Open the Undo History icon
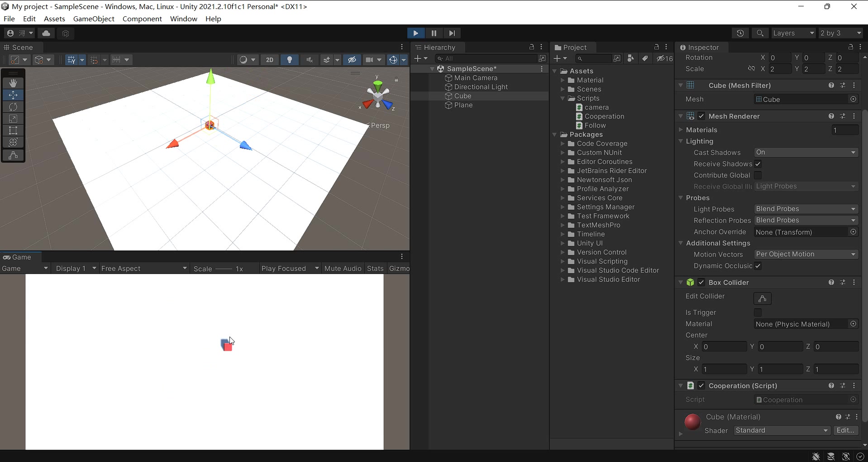The image size is (868, 462). pos(740,33)
